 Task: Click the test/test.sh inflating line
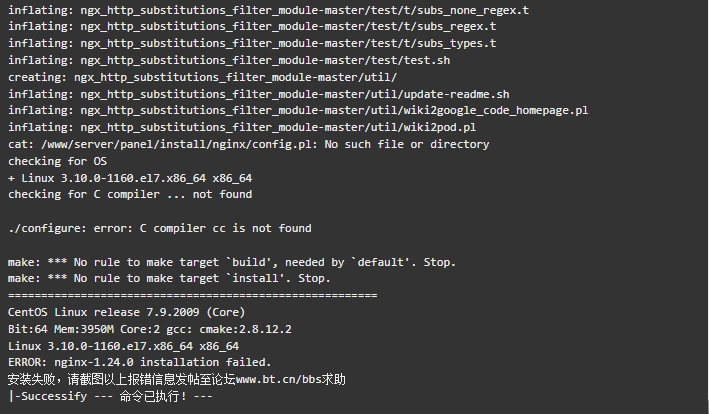click(x=229, y=60)
